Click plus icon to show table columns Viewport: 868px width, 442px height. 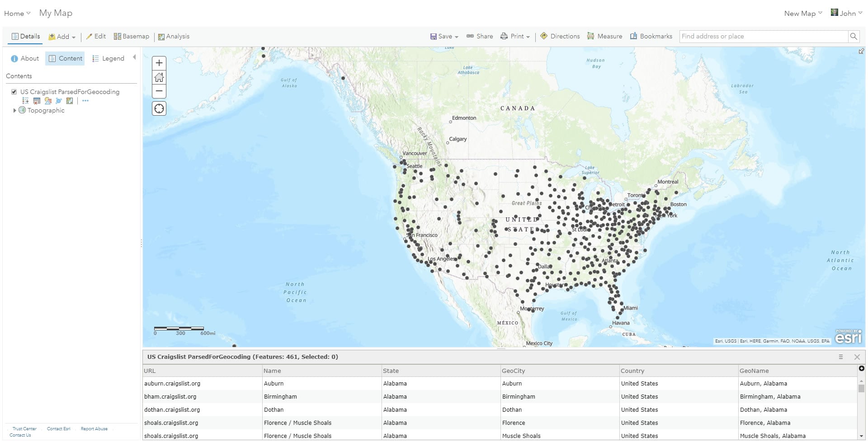[862, 368]
